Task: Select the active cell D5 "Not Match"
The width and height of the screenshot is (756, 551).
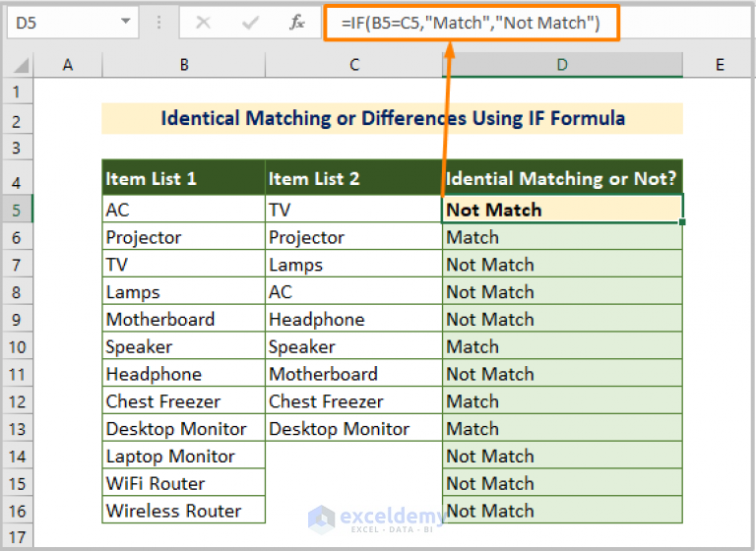Action: click(562, 210)
